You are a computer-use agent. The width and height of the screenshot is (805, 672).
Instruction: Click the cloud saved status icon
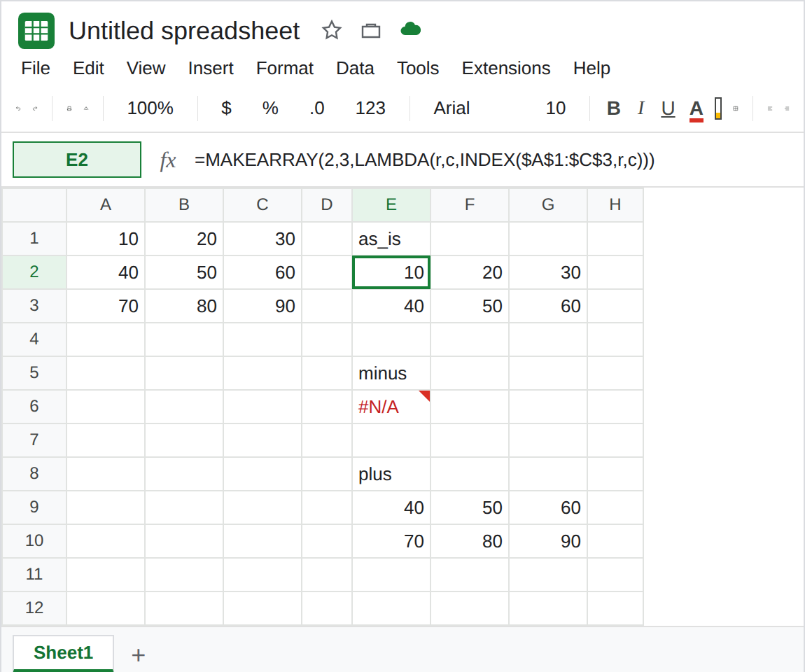point(411,29)
